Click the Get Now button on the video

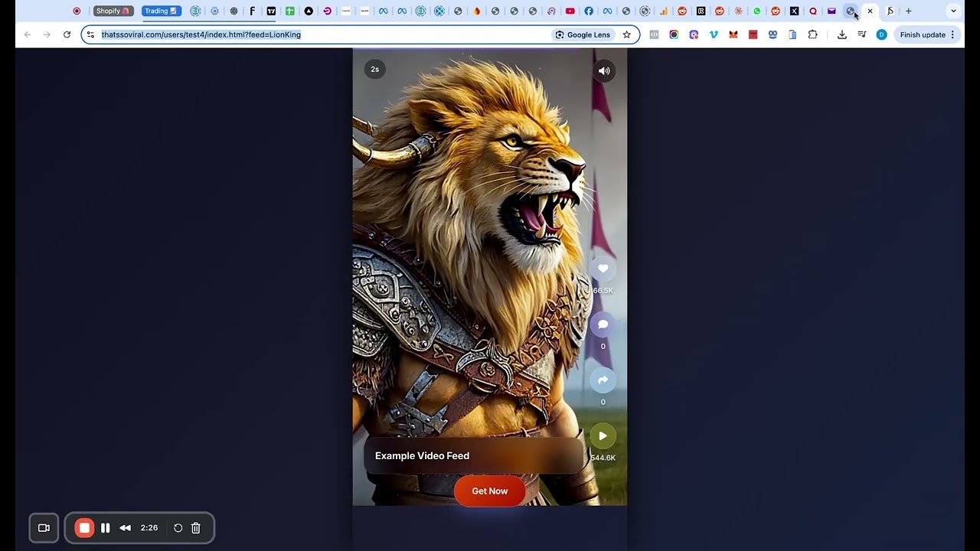[x=489, y=491]
